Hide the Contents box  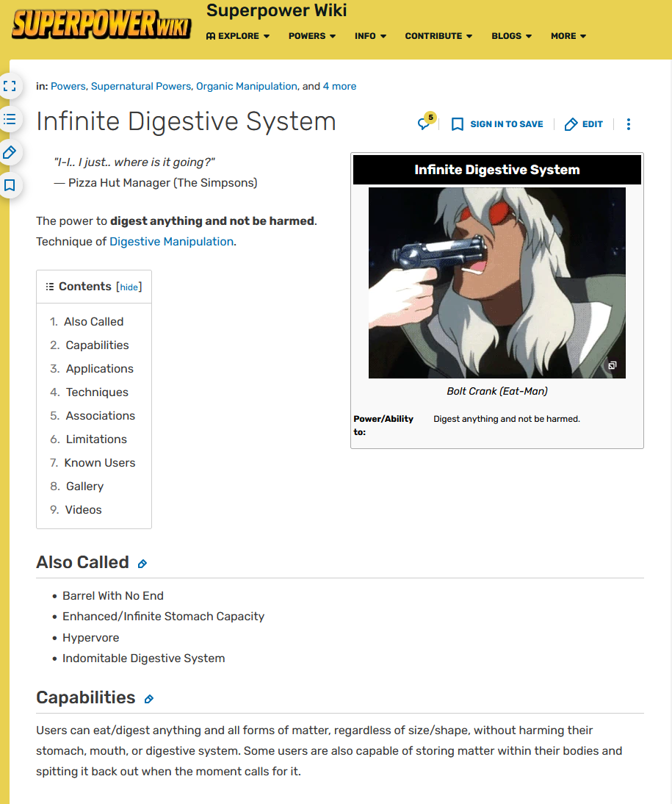click(129, 287)
